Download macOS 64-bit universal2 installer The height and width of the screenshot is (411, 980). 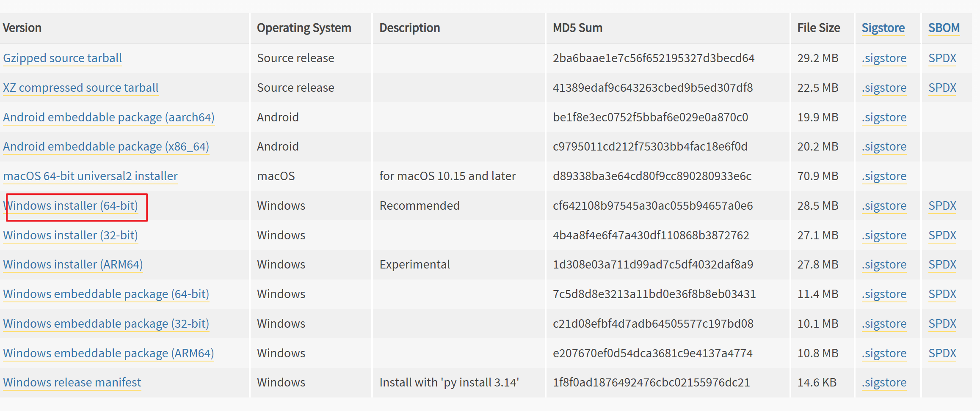(x=90, y=176)
